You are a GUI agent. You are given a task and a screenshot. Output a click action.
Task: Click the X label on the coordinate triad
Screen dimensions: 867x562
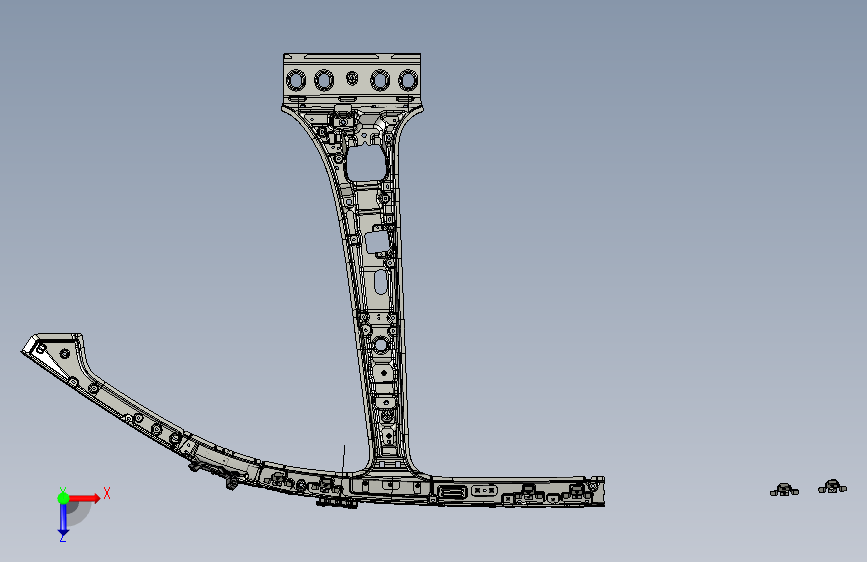point(107,493)
